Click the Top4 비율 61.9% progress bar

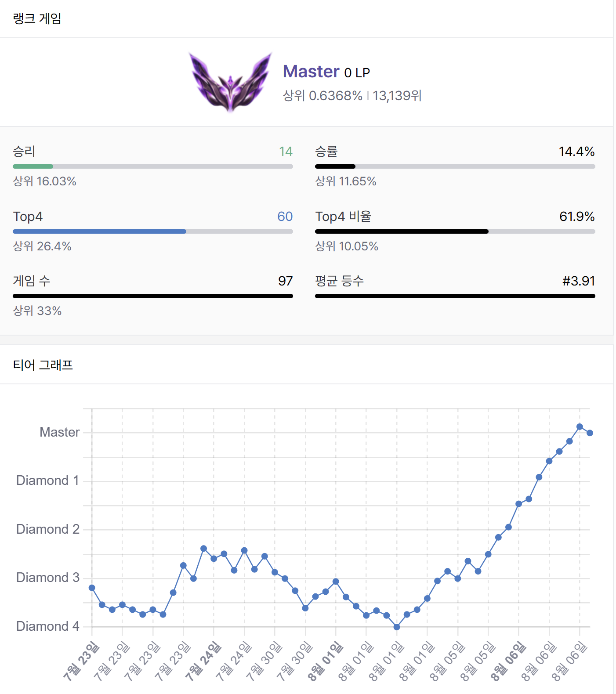pos(455,231)
